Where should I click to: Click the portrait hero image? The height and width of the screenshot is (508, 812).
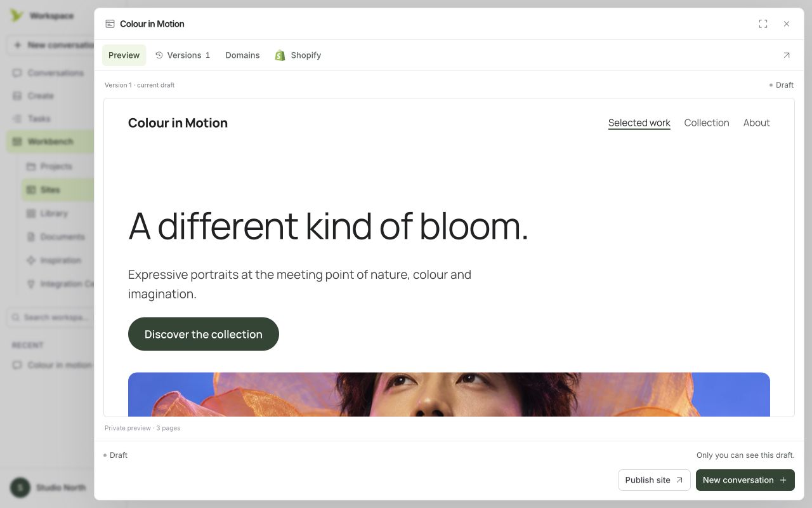449,394
